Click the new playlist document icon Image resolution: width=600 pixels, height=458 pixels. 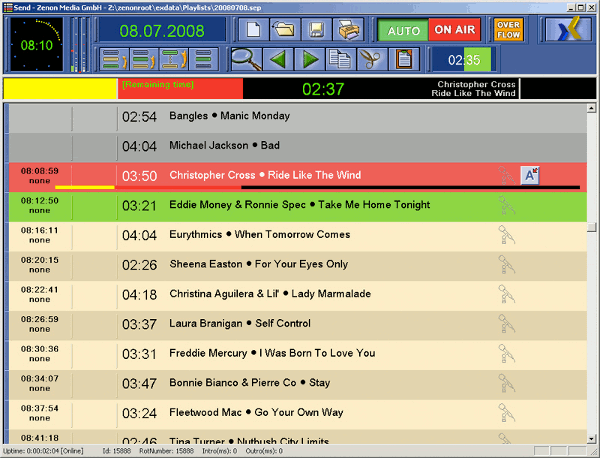(x=252, y=30)
